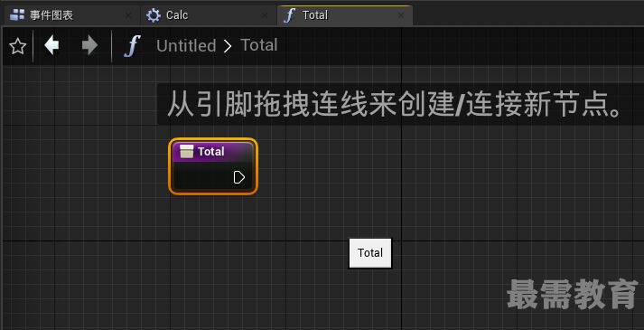
Task: Click Total in the breadcrumb path
Action: 258,45
